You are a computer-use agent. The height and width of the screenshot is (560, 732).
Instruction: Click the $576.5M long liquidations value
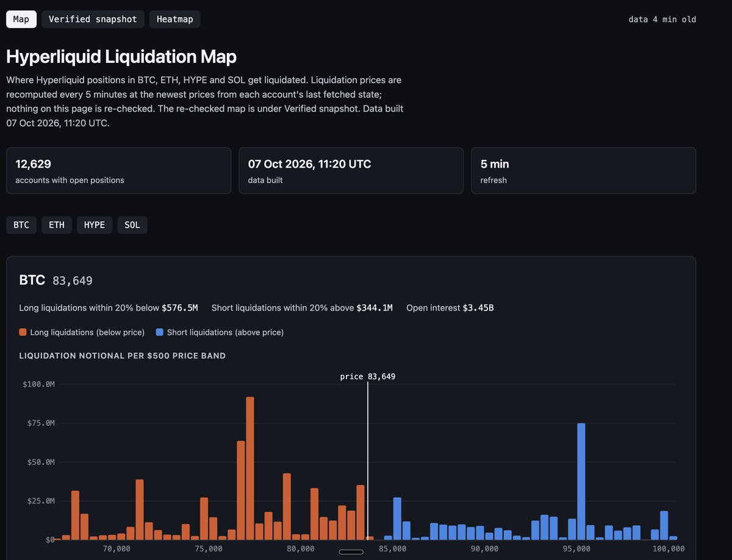180,308
